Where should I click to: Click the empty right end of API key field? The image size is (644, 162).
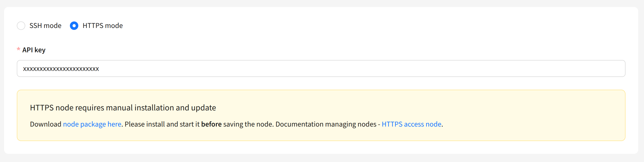pos(600,68)
